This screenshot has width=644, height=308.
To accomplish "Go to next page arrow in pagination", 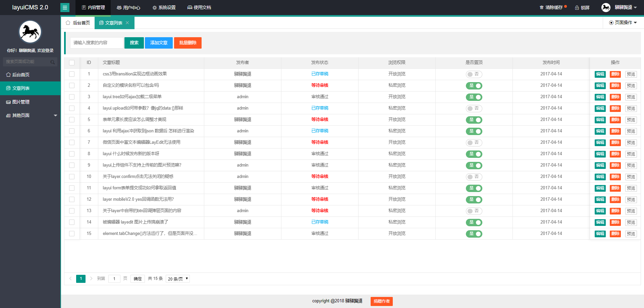I will [91, 279].
